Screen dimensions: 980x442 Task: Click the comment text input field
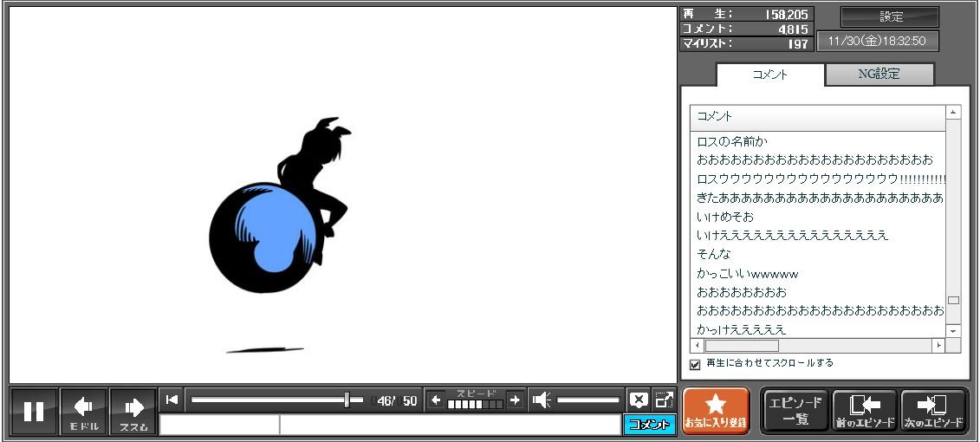[449, 425]
